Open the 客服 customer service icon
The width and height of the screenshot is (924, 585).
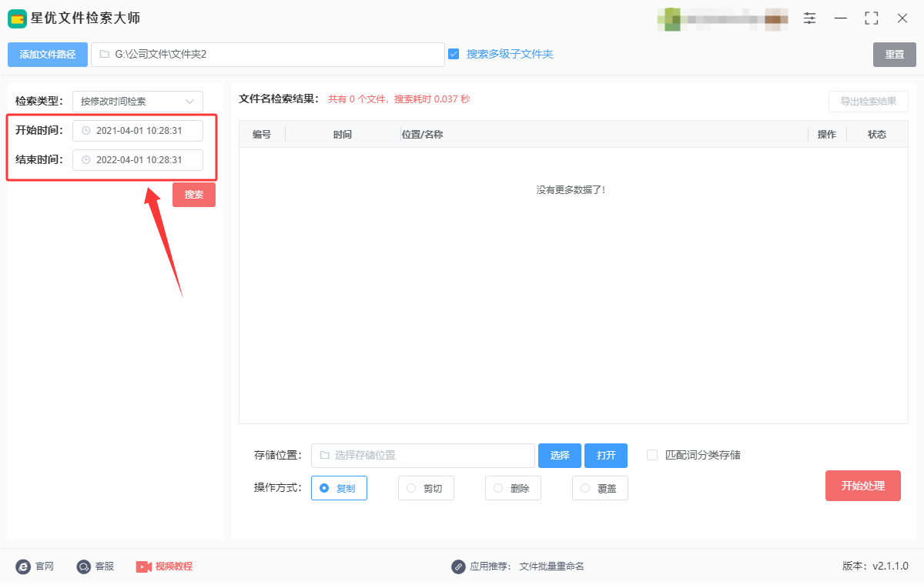tap(84, 567)
